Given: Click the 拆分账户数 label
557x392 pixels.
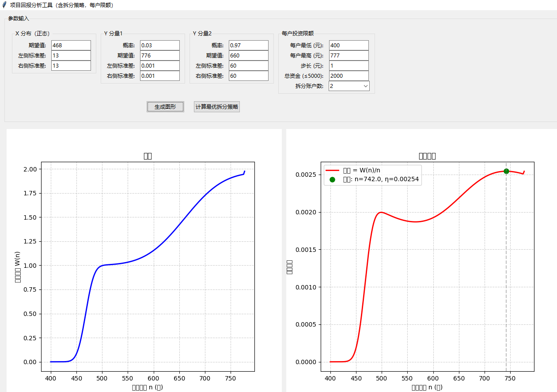Looking at the screenshot, I should 309,86.
